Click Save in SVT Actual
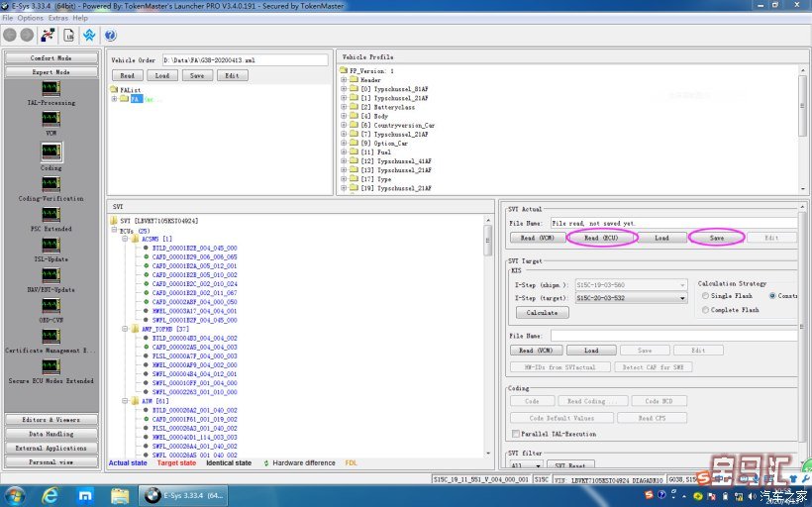The image size is (812, 507). [x=717, y=238]
